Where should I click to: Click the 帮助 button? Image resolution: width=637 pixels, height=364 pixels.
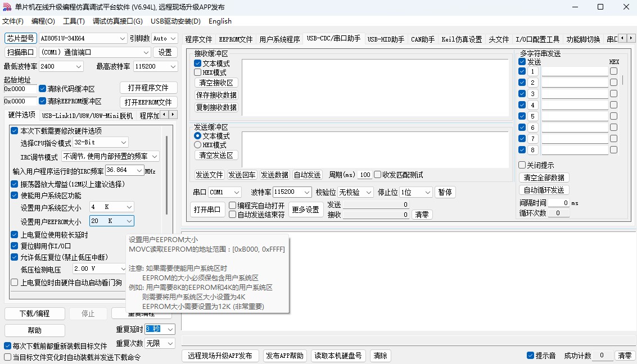pyautogui.click(x=34, y=330)
